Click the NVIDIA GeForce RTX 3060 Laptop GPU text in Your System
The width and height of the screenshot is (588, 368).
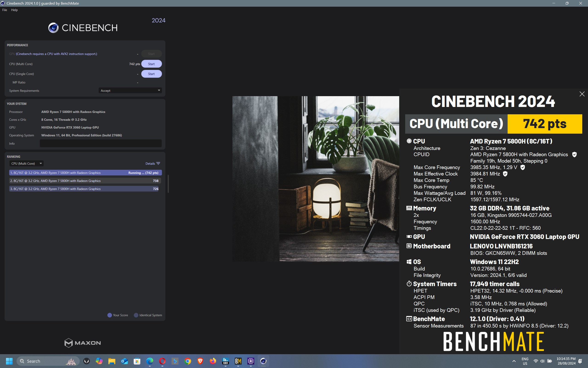click(70, 127)
